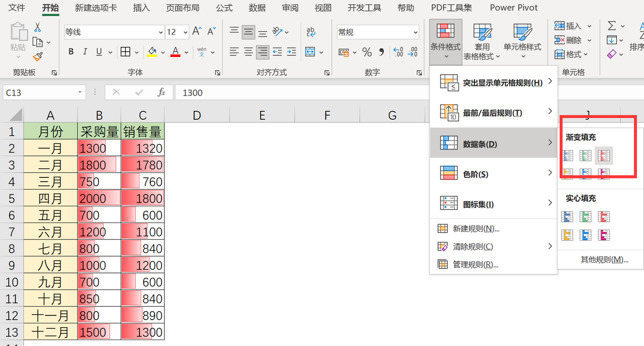Apply the accounting number format icon

coord(343,52)
